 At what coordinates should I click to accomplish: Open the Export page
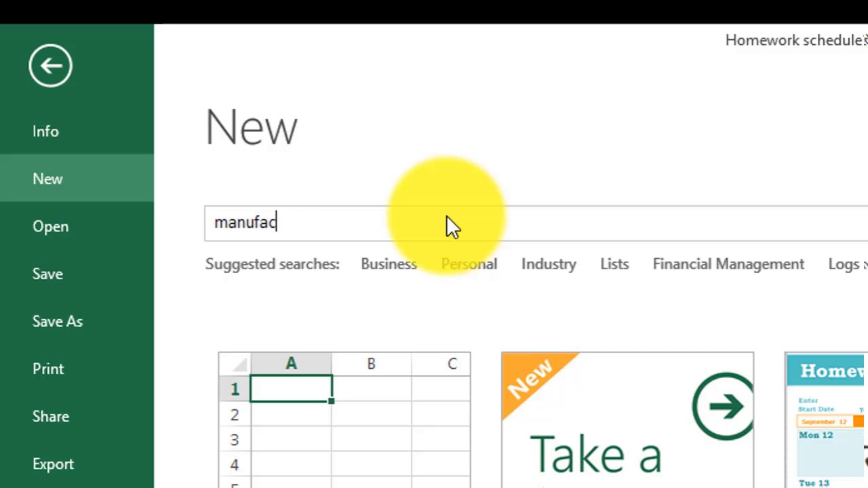tap(53, 464)
